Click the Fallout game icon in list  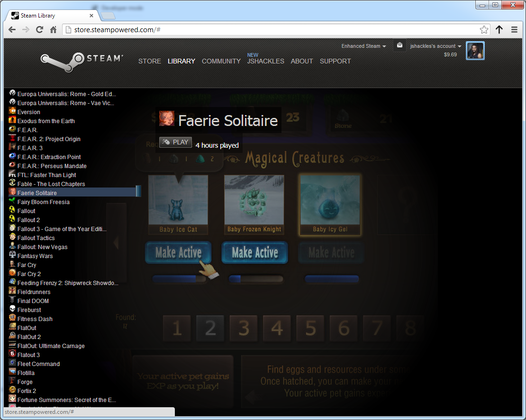(12, 210)
